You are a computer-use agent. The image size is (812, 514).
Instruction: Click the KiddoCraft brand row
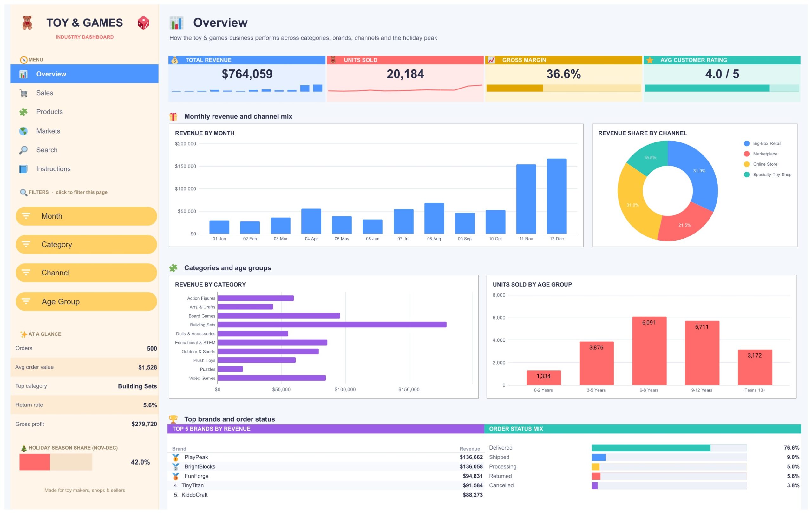pyautogui.click(x=326, y=495)
